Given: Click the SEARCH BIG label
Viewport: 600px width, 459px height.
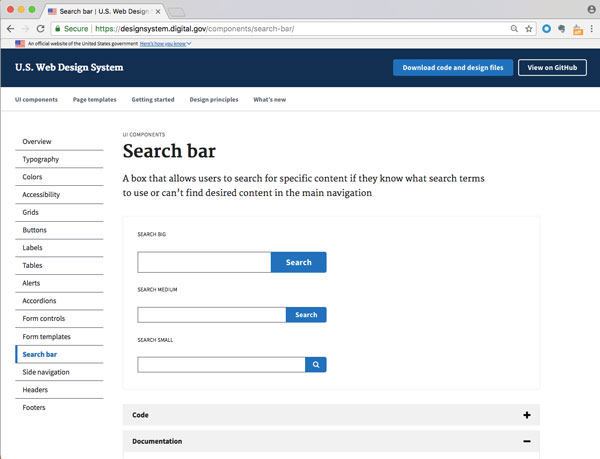Looking at the screenshot, I should point(152,234).
